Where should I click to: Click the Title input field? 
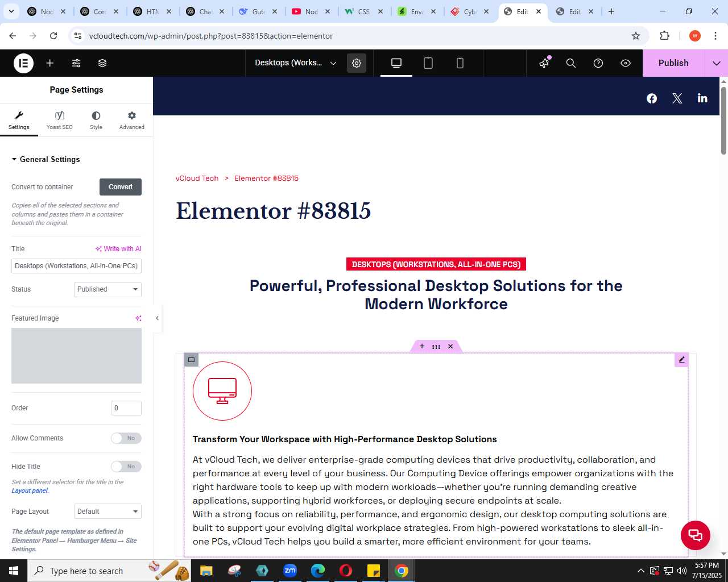coord(76,266)
